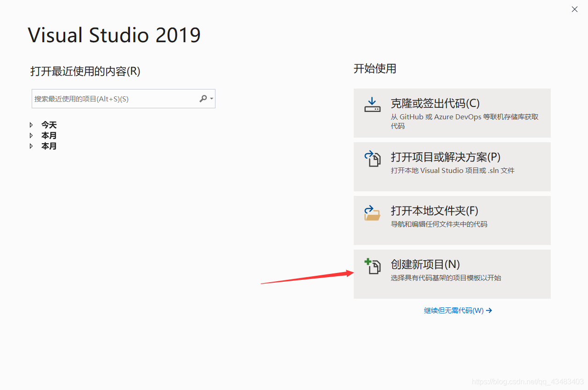This screenshot has height=390, width=588.
Task: Click the 开始使用 heading text
Action: click(375, 69)
